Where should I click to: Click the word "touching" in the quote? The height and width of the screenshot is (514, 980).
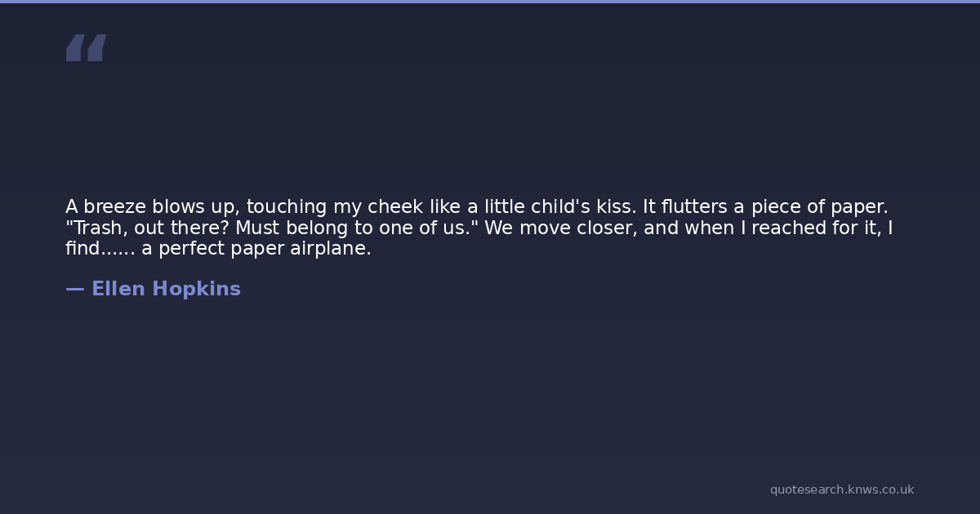[x=286, y=207]
